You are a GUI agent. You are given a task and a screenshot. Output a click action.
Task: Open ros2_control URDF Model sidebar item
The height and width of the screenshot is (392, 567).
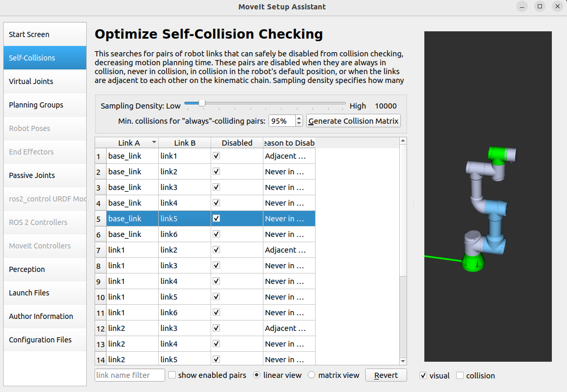click(45, 199)
